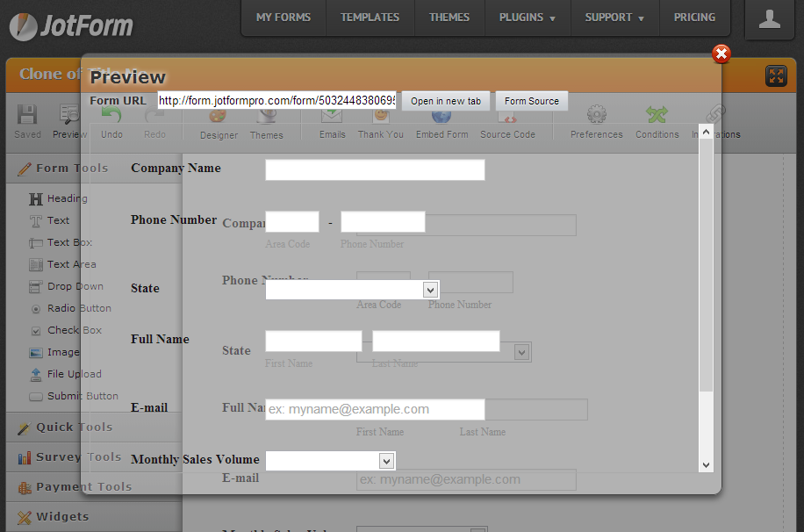
Task: Open MY FORMS in top navigation
Action: click(x=283, y=18)
